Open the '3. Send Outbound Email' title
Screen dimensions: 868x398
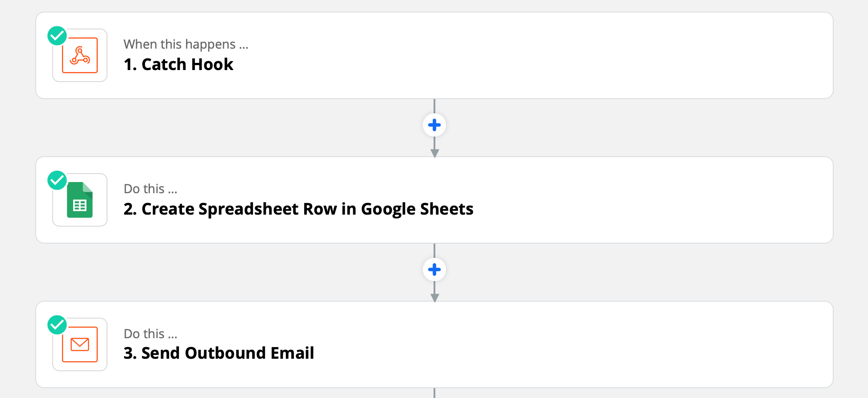(219, 353)
